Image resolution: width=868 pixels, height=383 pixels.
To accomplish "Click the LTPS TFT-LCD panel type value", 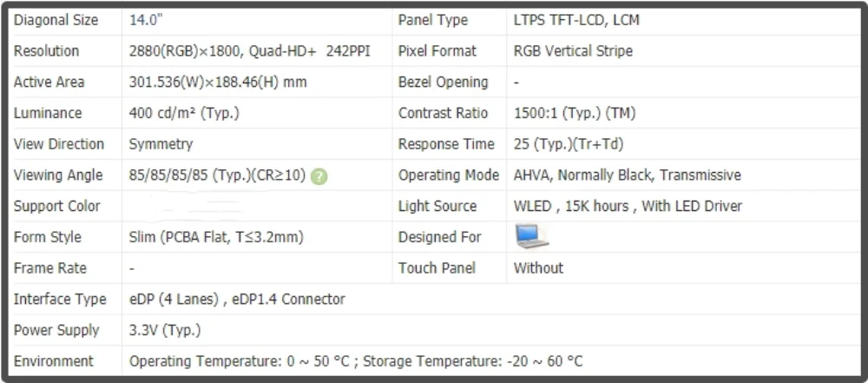I will point(576,20).
